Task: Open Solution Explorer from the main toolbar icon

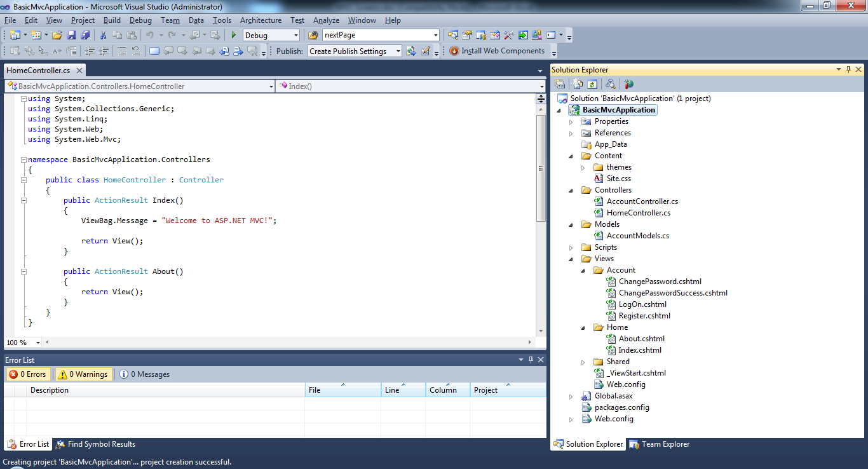Action: (x=453, y=35)
